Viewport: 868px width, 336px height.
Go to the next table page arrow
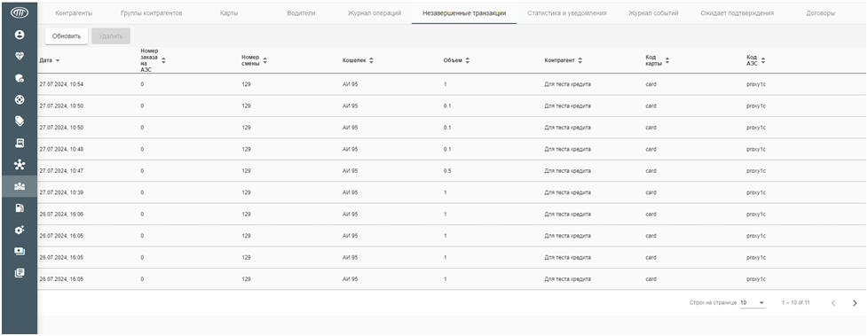[855, 303]
